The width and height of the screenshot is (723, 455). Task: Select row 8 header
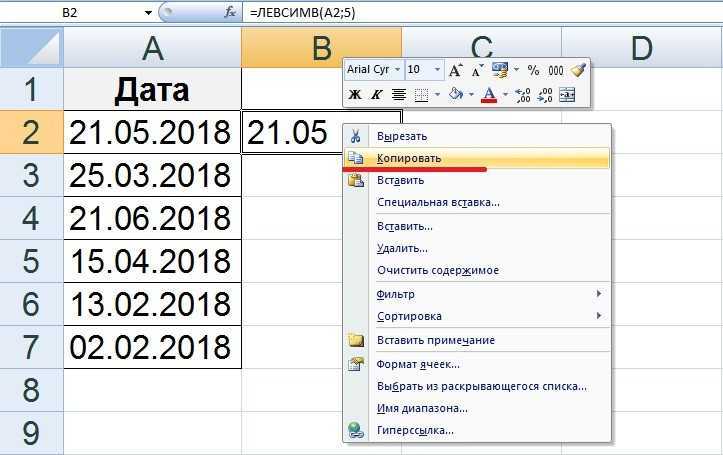[x=31, y=390]
